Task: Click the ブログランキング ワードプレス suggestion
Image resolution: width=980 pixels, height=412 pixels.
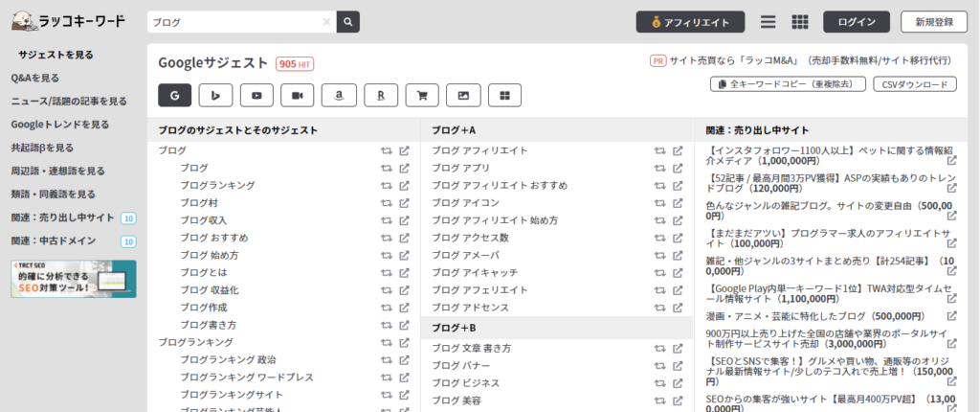Action: point(247,378)
